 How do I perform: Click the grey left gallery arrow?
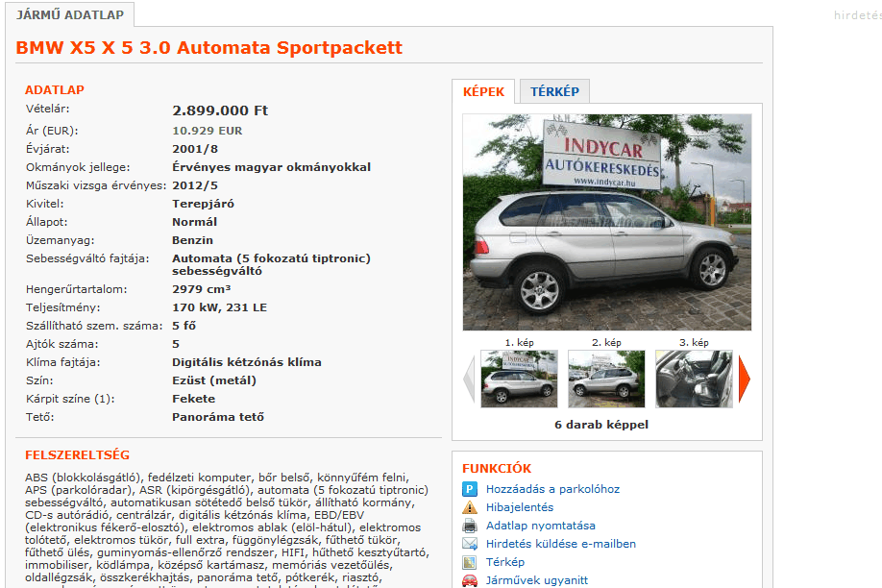click(x=469, y=380)
